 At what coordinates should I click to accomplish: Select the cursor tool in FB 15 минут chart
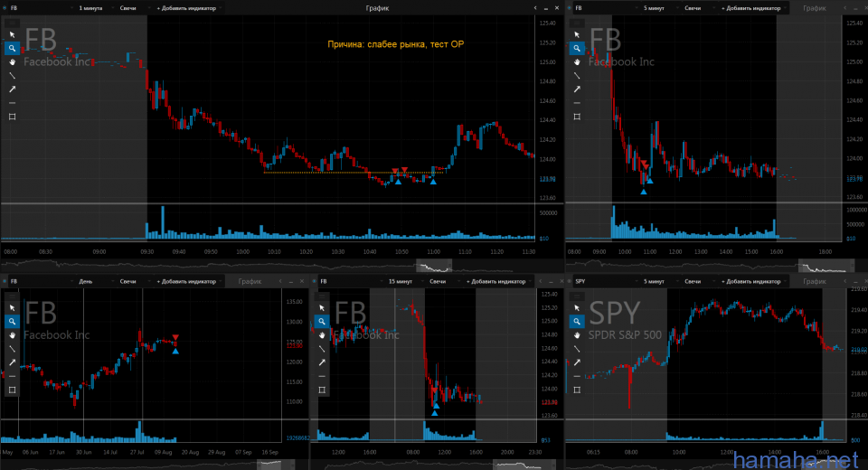322,308
